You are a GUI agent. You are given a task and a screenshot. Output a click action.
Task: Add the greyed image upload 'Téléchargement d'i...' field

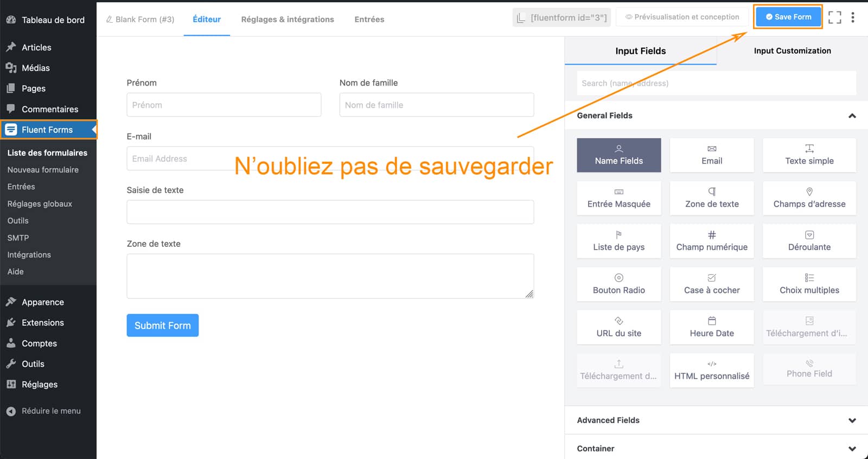tap(809, 327)
